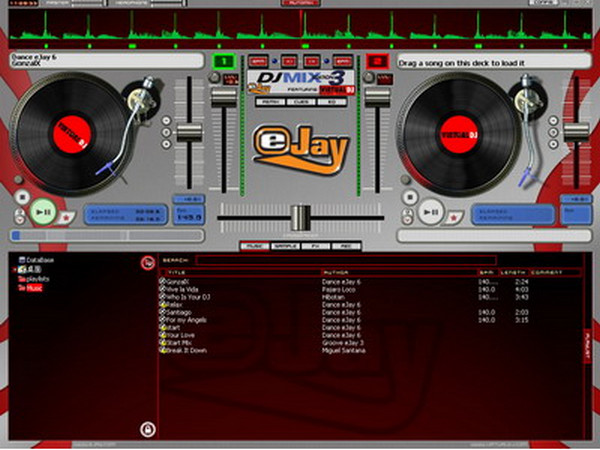Click the small upper nudge button left of left deck play

(x=20, y=212)
